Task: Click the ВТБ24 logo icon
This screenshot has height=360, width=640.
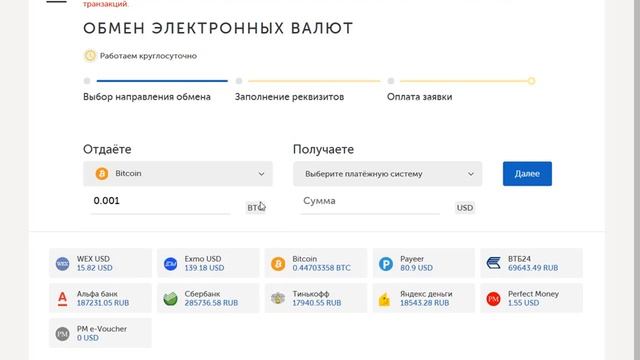Action: tap(493, 263)
